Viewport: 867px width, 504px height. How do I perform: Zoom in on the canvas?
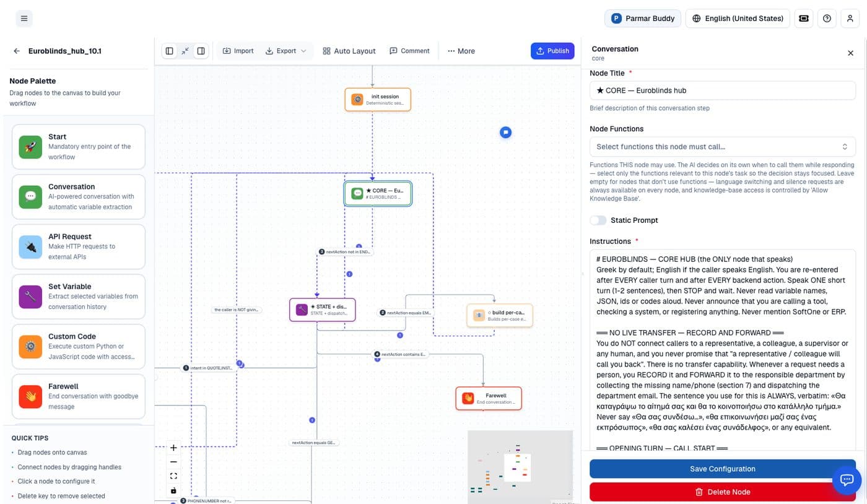pyautogui.click(x=173, y=447)
